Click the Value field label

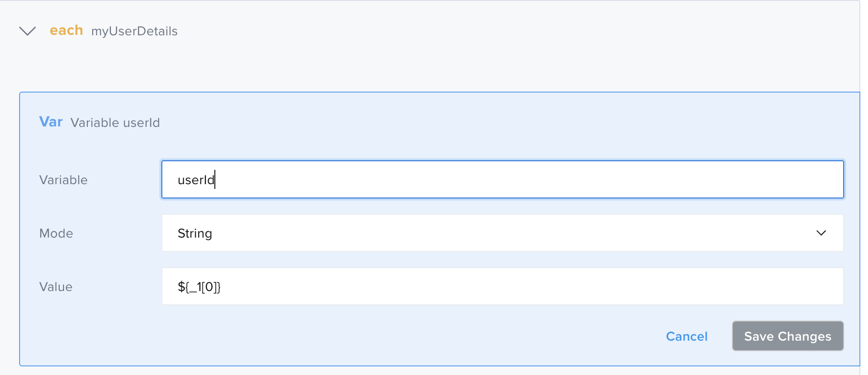tap(55, 286)
